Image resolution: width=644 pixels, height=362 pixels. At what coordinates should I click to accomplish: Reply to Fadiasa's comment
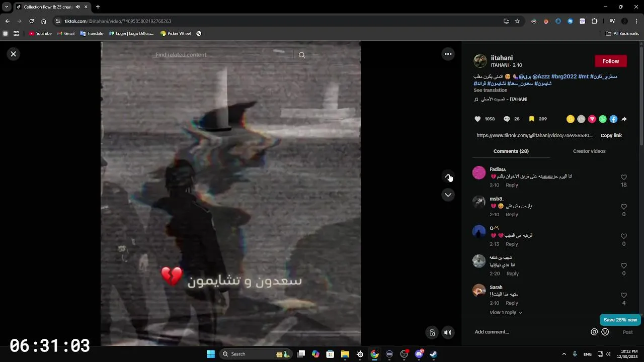coord(512,186)
